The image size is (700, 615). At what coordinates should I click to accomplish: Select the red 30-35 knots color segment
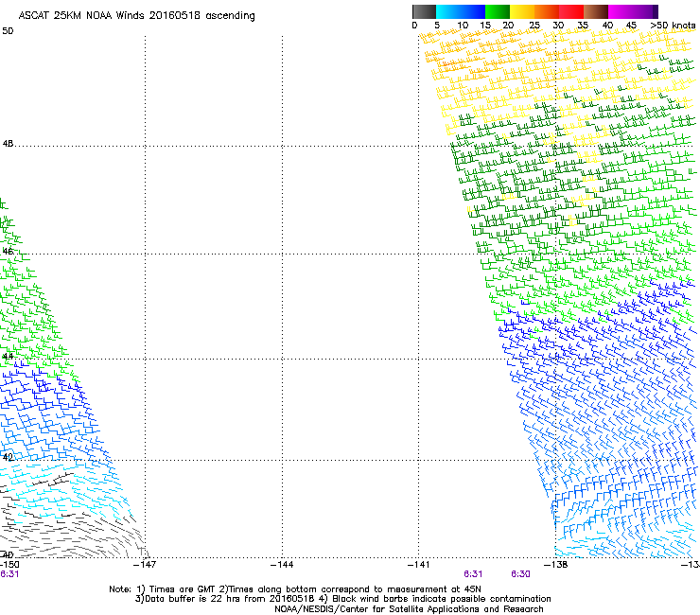click(571, 11)
